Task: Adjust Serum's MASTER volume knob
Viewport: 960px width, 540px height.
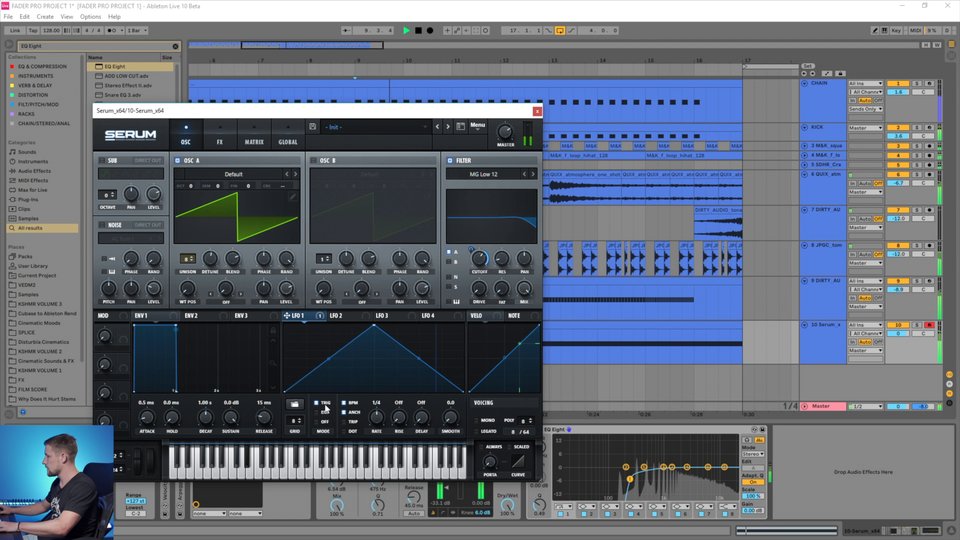Action: [x=505, y=132]
